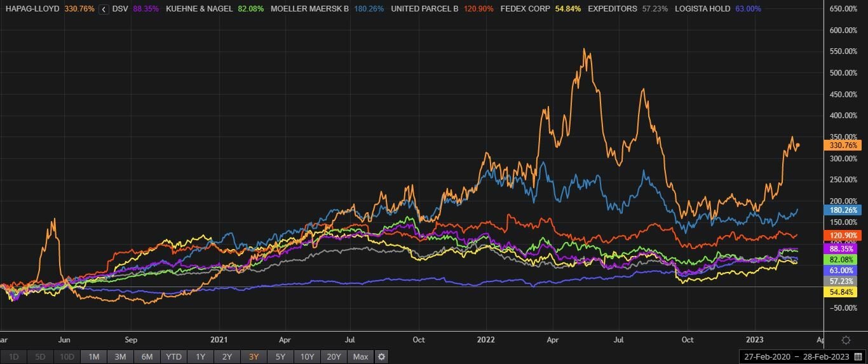Click the blue 180.26% axis value tag
The height and width of the screenshot is (364, 868).
click(x=842, y=210)
